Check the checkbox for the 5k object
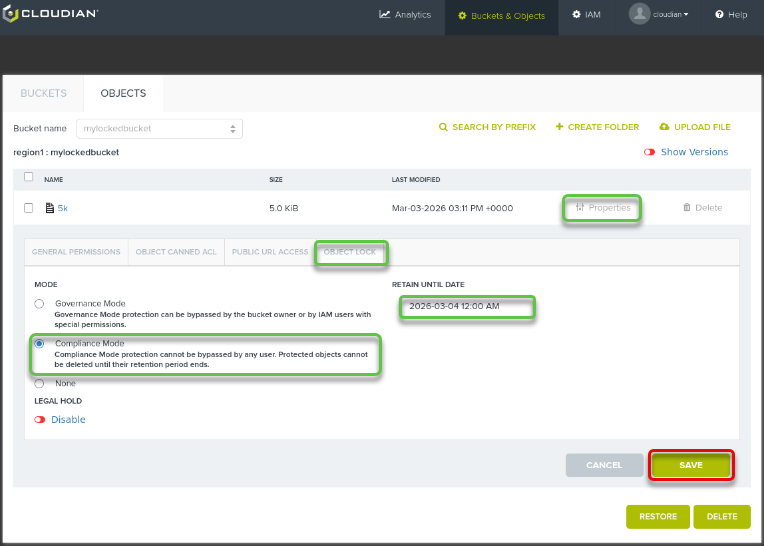Screen dimensions: 764x546 pyautogui.click(x=29, y=208)
